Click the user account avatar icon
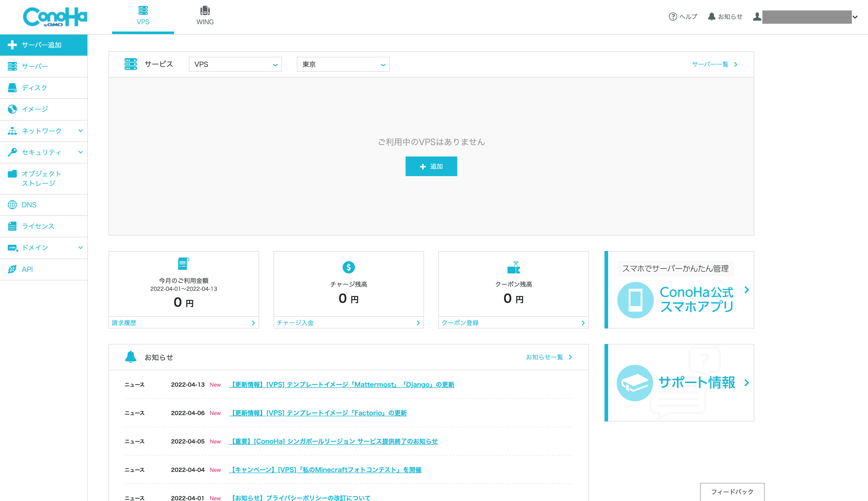This screenshot has height=501, width=868. coord(757,17)
